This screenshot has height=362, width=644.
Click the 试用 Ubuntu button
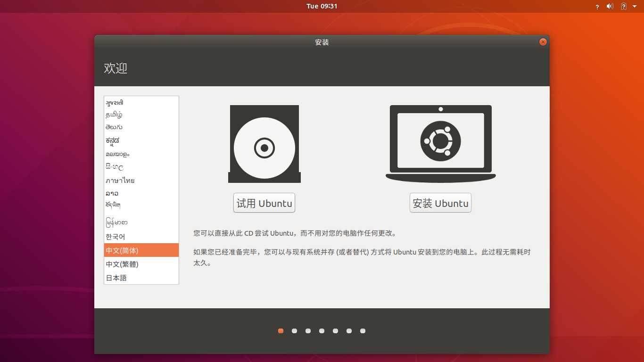(x=264, y=203)
